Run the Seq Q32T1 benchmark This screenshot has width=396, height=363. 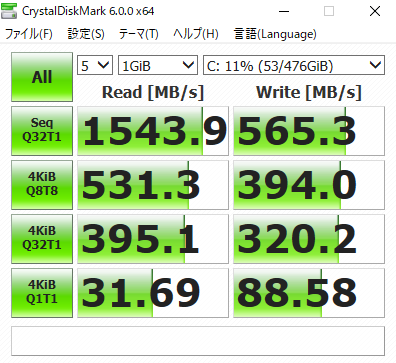tap(42, 131)
